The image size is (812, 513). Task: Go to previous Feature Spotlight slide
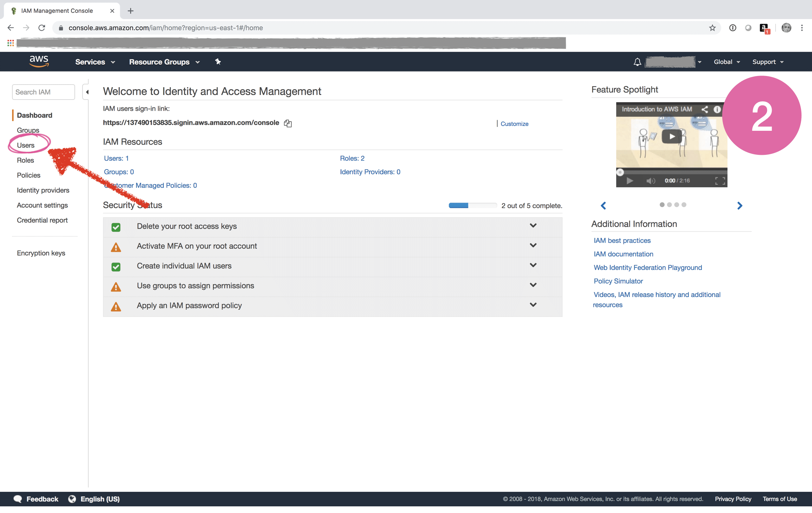pyautogui.click(x=603, y=206)
